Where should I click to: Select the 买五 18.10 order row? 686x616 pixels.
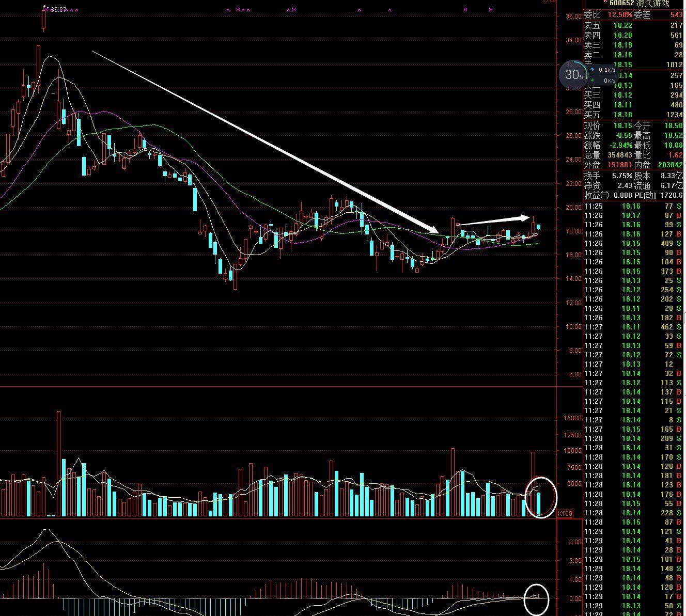coord(633,115)
